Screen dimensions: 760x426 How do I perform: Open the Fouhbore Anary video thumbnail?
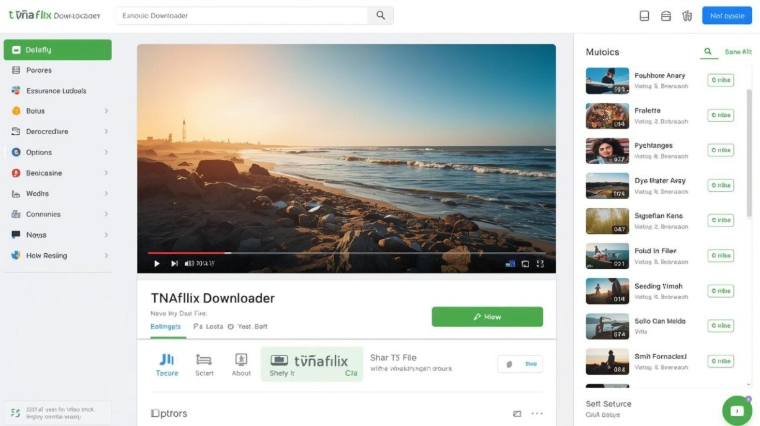point(607,81)
